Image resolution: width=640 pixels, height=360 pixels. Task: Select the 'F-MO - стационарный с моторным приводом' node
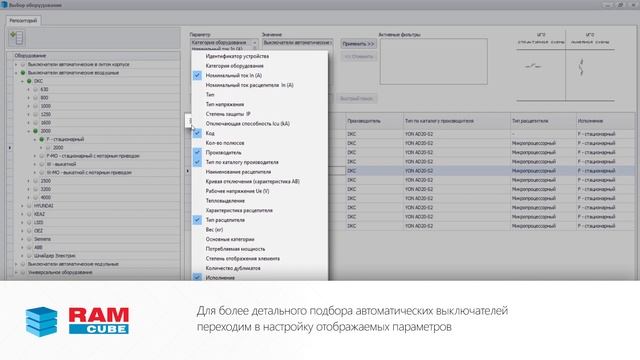pyautogui.click(x=93, y=156)
